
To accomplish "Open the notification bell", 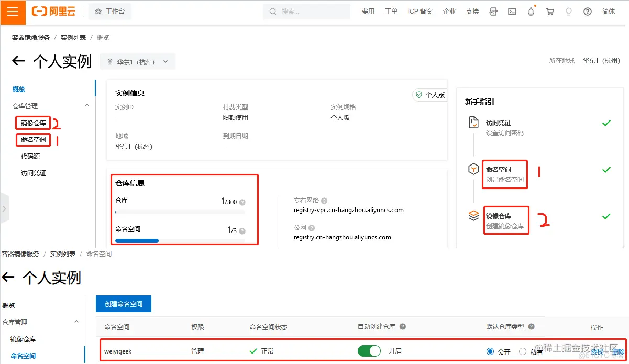I will click(x=531, y=11).
